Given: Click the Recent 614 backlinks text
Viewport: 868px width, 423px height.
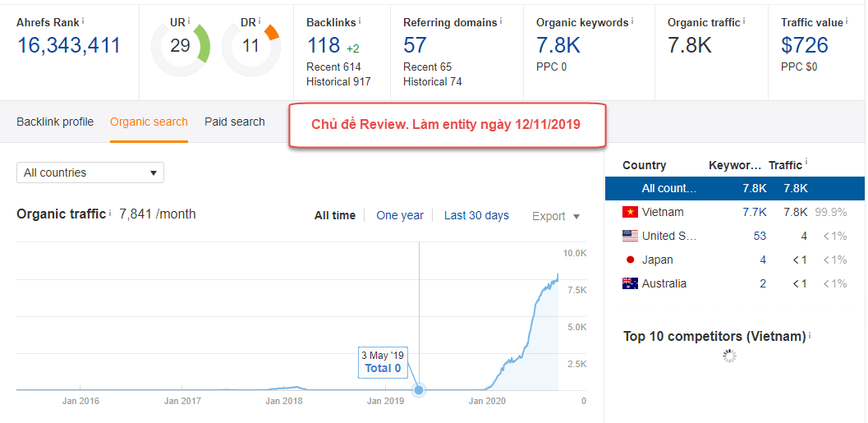Looking at the screenshot, I should point(333,67).
